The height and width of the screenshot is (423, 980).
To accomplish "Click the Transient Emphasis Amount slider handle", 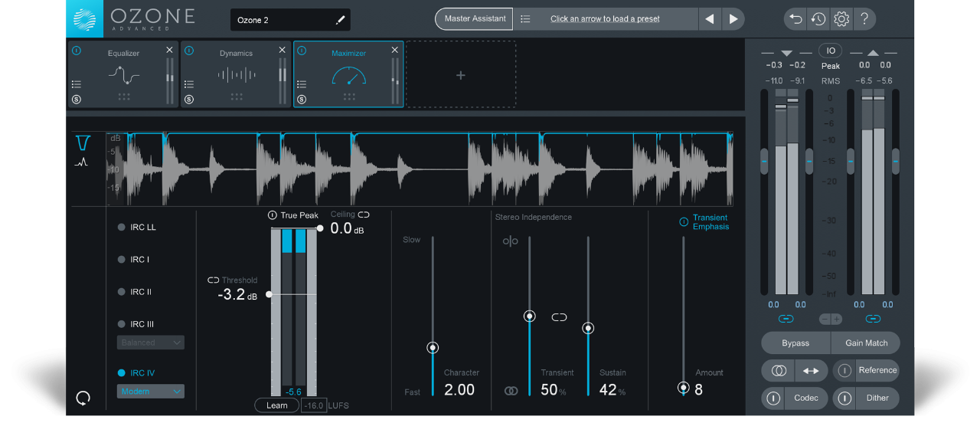I will click(684, 388).
